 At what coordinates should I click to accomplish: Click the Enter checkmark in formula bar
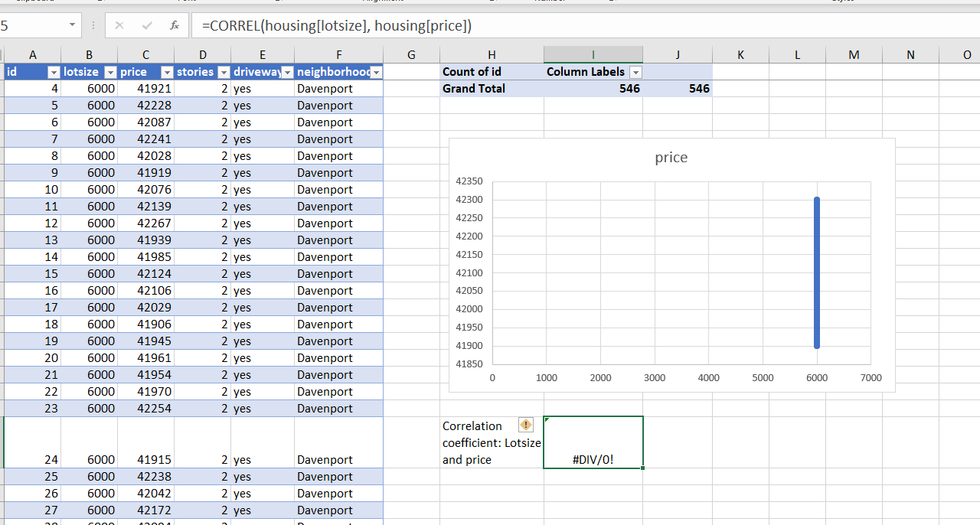[x=147, y=25]
